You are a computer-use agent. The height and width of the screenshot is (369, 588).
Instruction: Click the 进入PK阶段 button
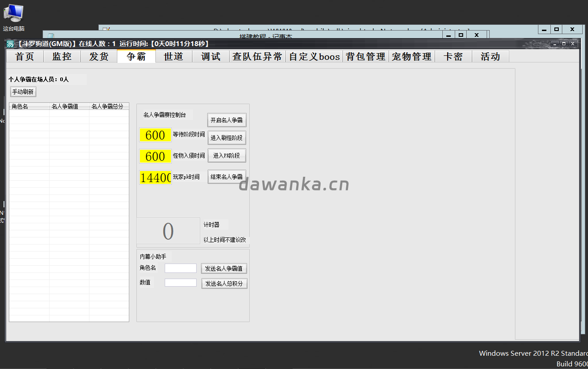[x=227, y=155]
